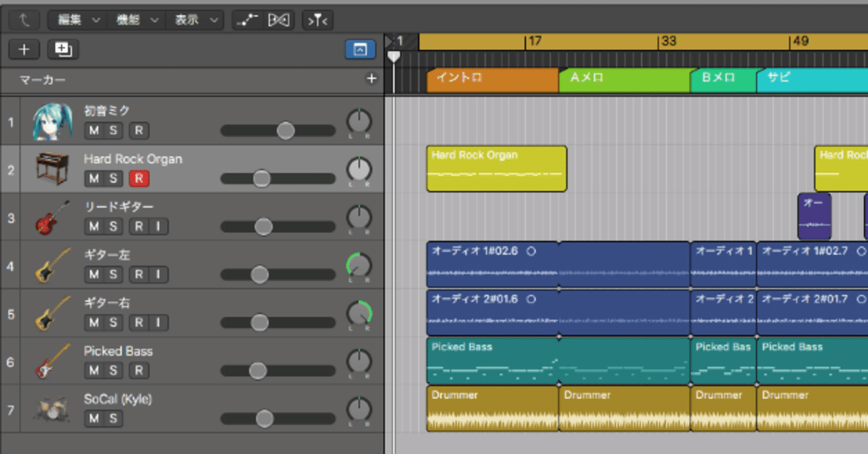The image size is (868, 454).
Task: Click the SoCal (Kyle) drum kit icon
Action: click(52, 411)
